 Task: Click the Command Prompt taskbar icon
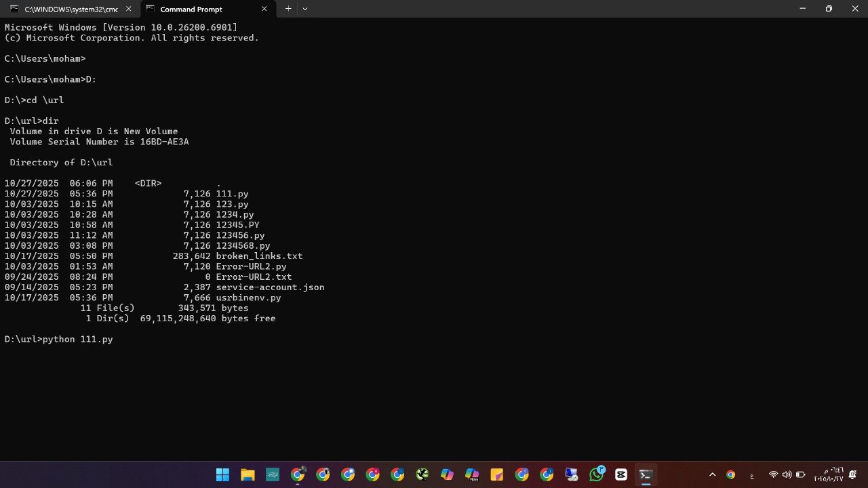[x=645, y=474]
